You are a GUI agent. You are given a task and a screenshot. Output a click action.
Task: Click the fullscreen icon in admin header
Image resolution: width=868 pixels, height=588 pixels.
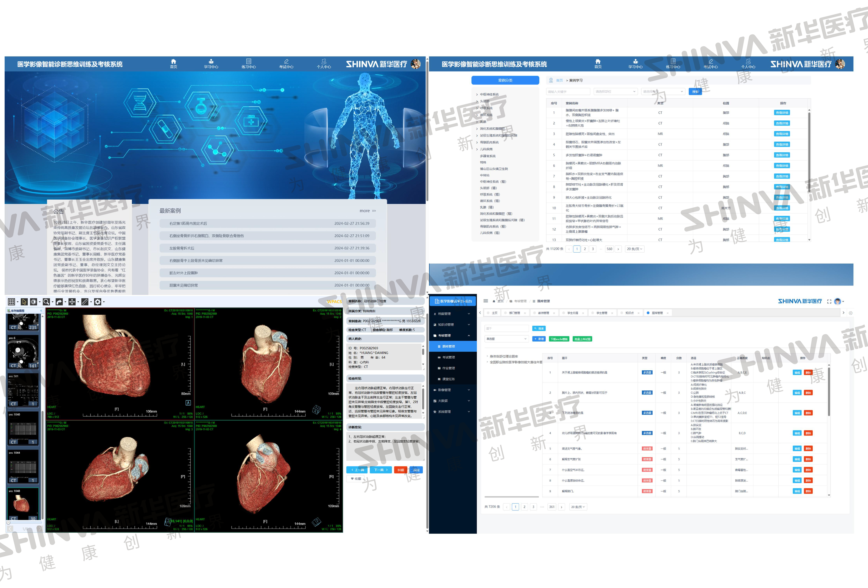(x=829, y=301)
